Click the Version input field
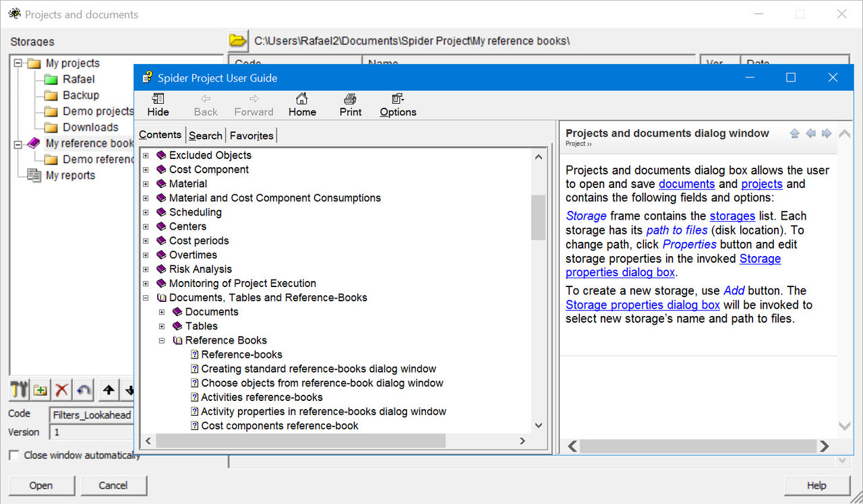The height and width of the screenshot is (504, 863). coord(91,432)
